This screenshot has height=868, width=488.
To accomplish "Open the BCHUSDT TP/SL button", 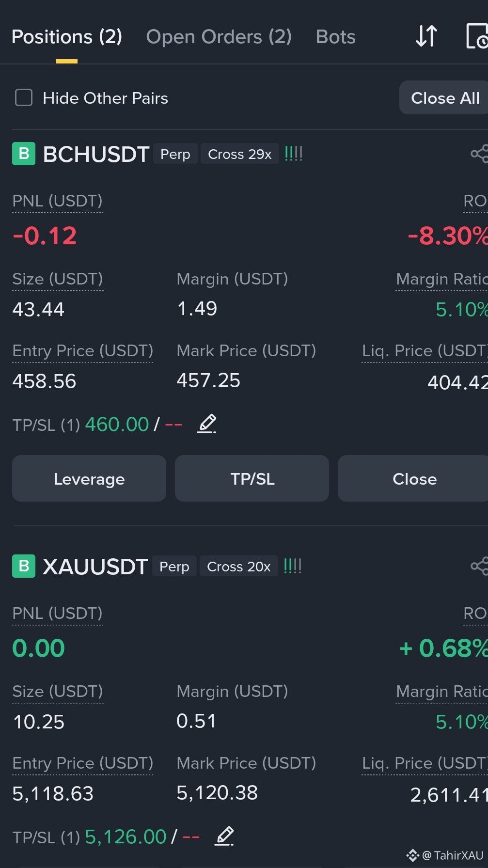I will (252, 478).
